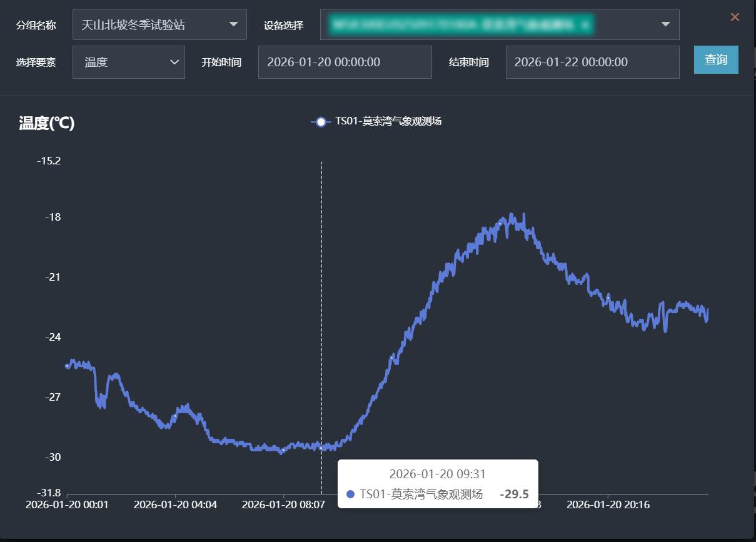Viewport: 756px width, 542px height.
Task: Remove the selected green device tag
Action: point(584,25)
